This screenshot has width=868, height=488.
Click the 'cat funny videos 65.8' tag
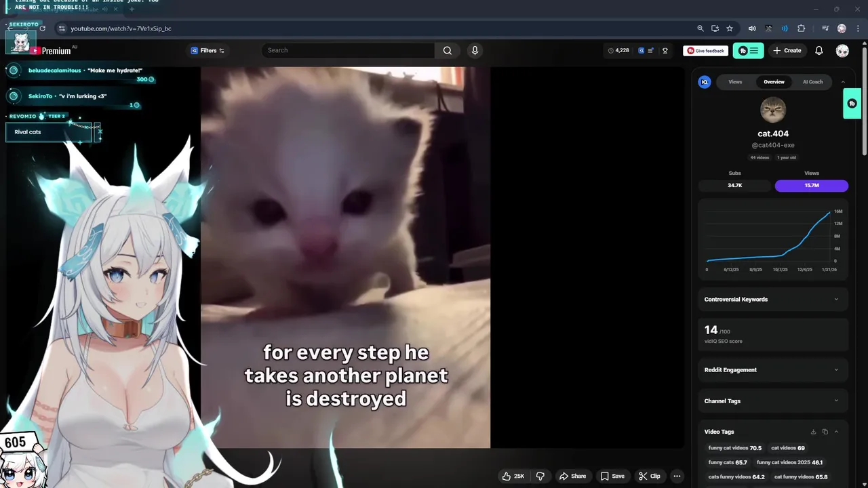point(801,477)
